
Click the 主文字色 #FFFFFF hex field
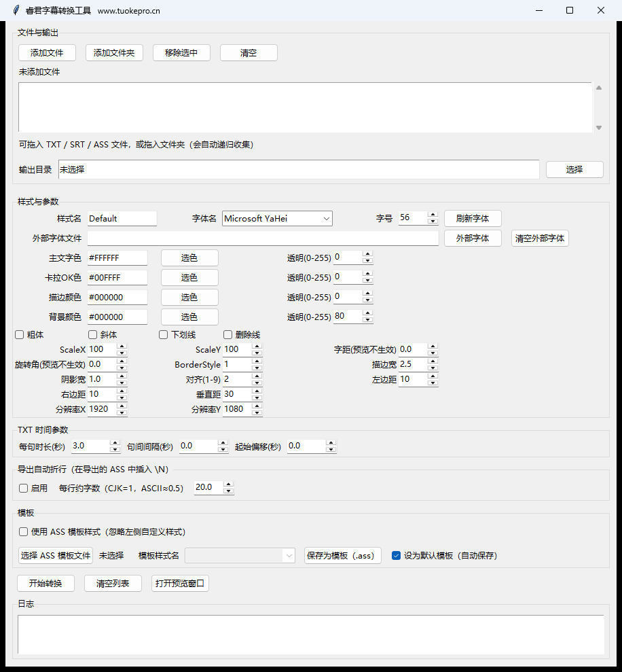[x=117, y=258]
